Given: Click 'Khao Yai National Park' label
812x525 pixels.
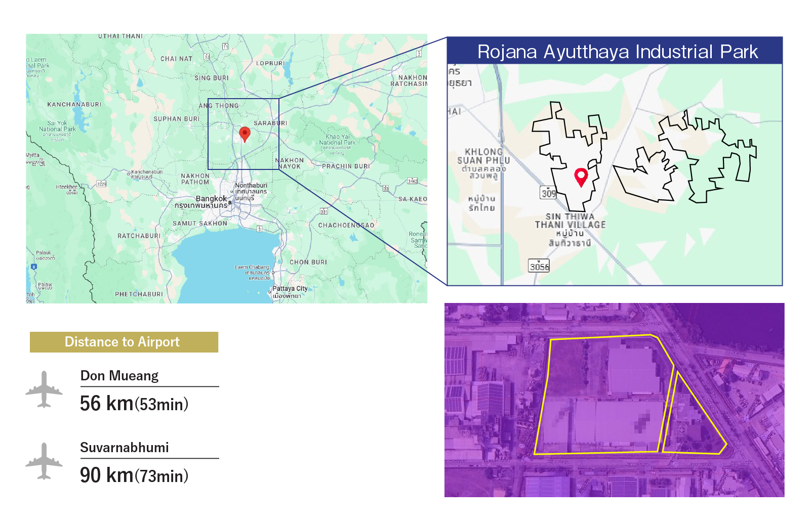Looking at the screenshot, I should [x=337, y=140].
